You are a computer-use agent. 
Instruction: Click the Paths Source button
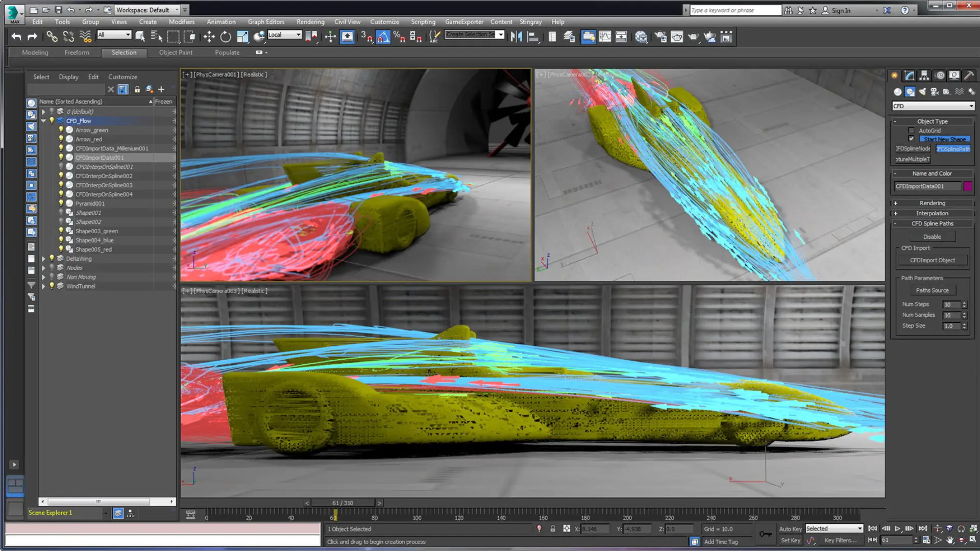pyautogui.click(x=933, y=290)
